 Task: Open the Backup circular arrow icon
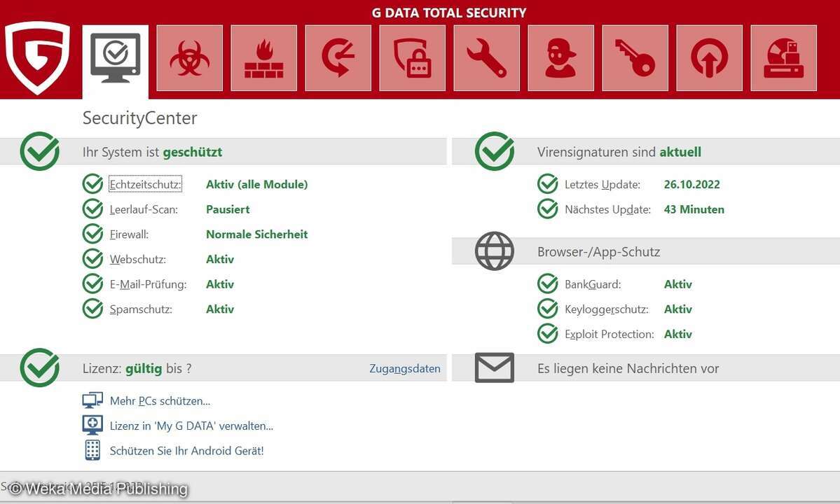[x=338, y=58]
